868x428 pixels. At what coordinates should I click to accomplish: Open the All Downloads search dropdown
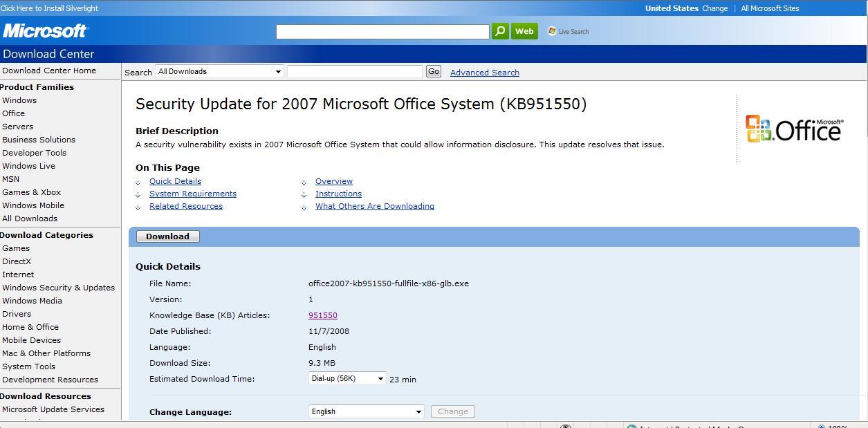click(220, 71)
